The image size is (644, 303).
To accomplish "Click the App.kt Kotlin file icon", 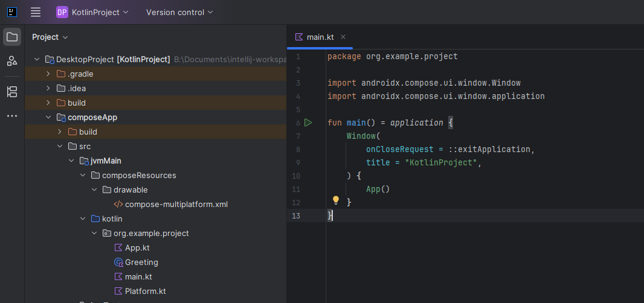I will pyautogui.click(x=118, y=247).
